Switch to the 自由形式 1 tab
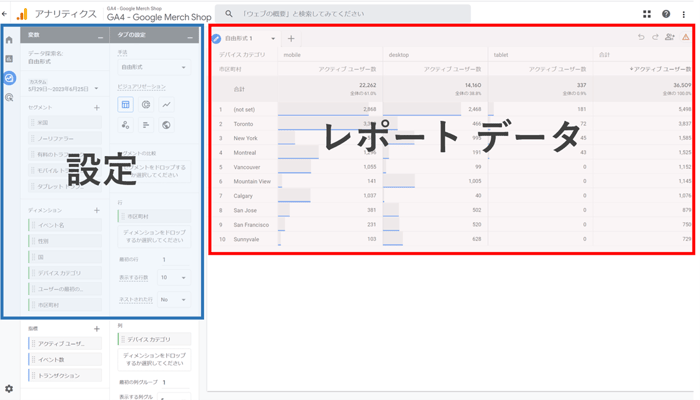 (239, 39)
